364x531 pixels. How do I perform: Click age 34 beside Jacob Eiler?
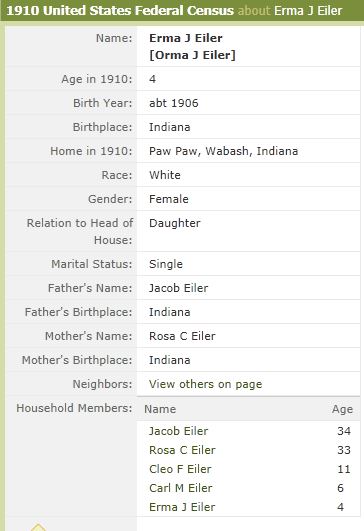(344, 431)
